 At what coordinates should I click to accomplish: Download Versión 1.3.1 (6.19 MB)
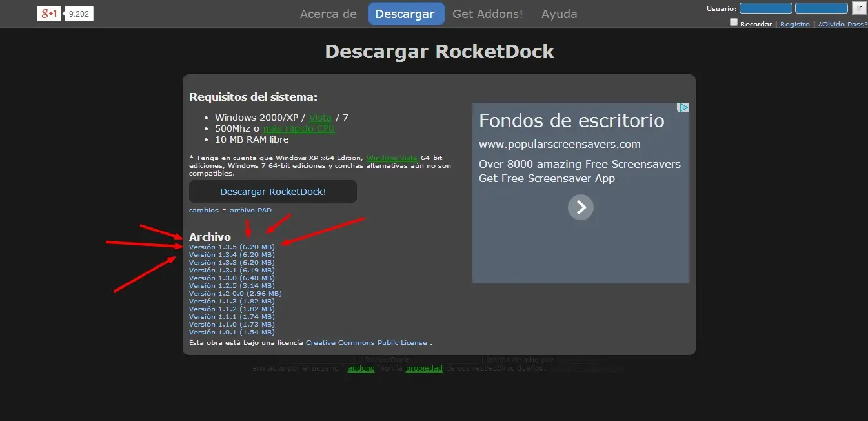pos(232,270)
